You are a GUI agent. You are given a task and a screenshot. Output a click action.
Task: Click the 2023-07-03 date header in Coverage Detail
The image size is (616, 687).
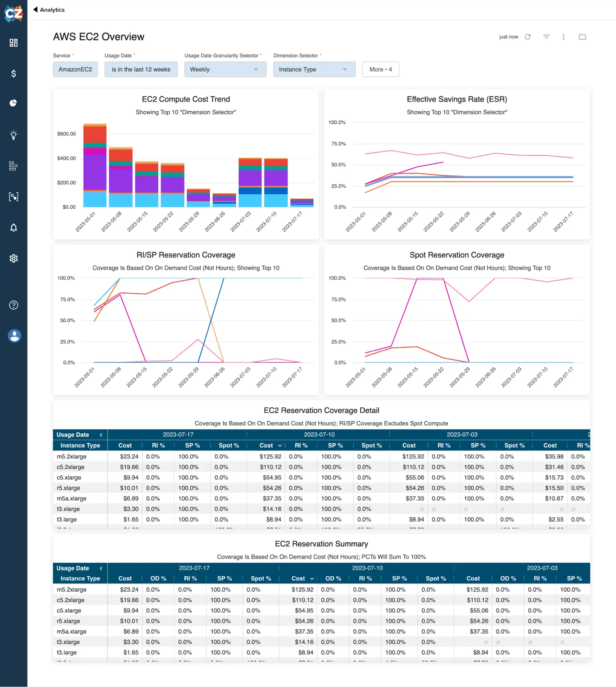coord(462,435)
